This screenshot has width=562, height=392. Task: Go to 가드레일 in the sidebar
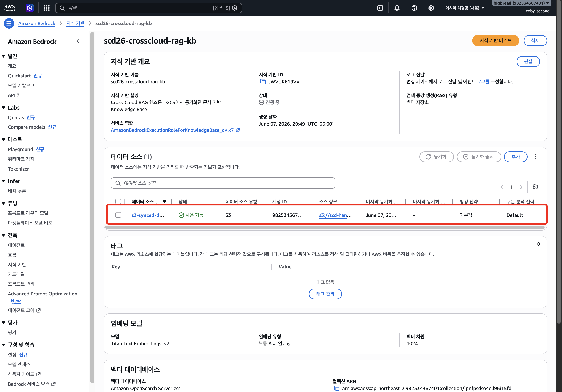(x=16, y=274)
